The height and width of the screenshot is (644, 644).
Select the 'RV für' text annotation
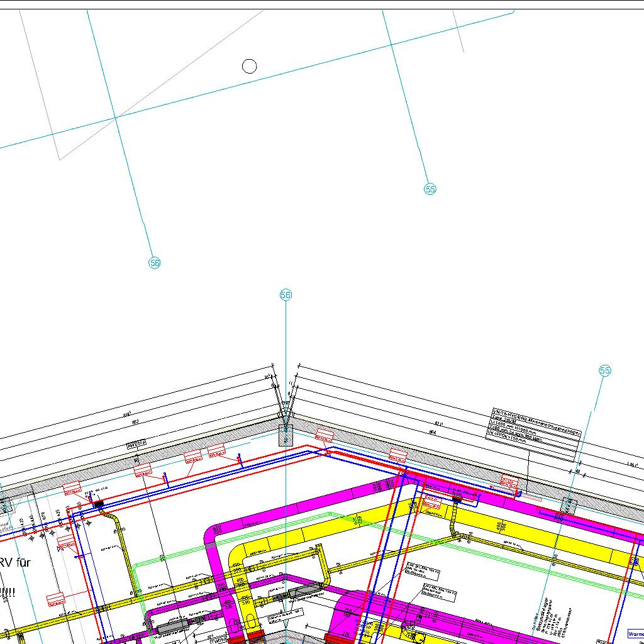(15, 562)
